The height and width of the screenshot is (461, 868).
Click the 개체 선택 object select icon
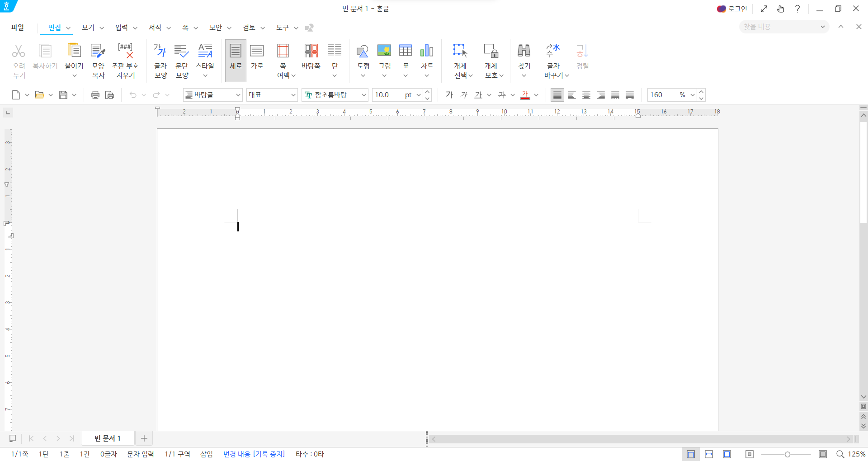460,51
